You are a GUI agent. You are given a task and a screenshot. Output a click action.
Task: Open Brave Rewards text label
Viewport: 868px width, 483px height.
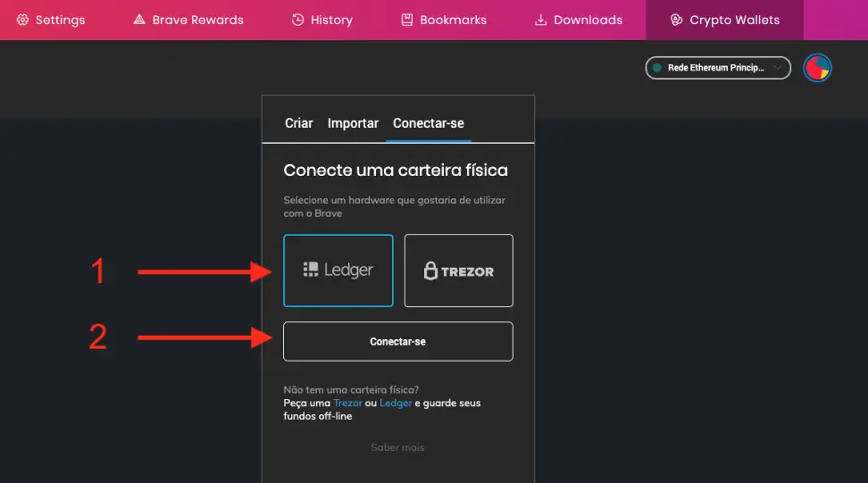(x=197, y=20)
